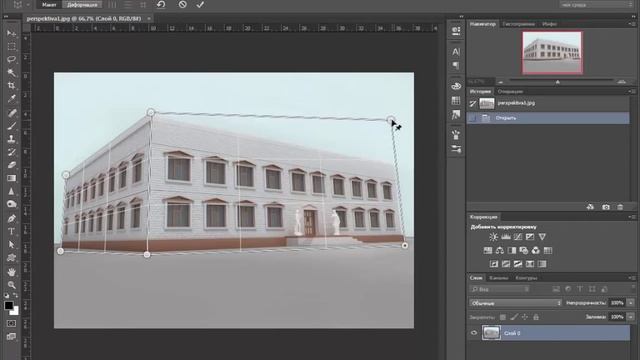Select the Eyedropper tool

pyautogui.click(x=11, y=99)
